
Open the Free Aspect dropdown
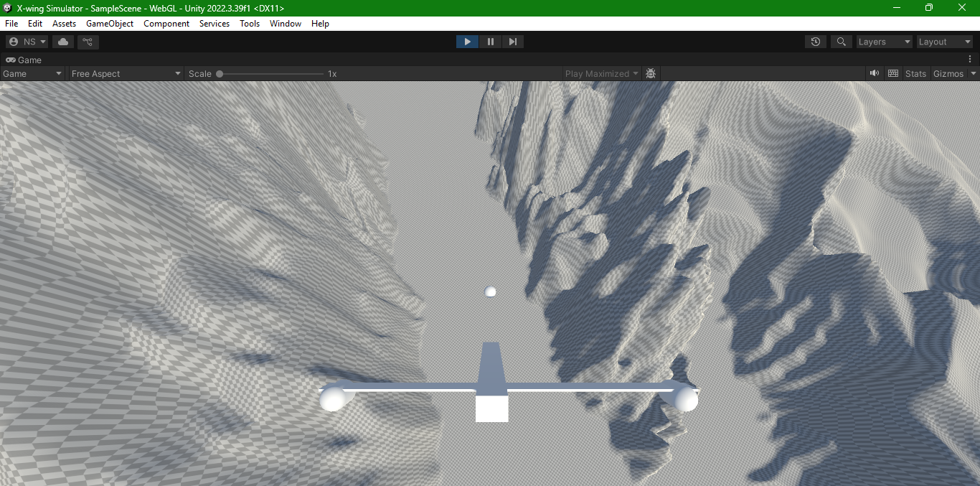point(126,73)
